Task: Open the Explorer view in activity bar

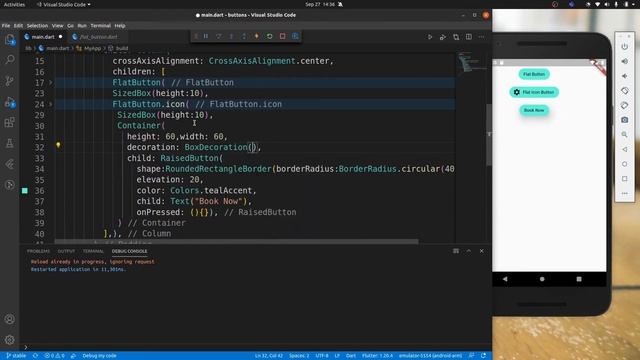Action: pyautogui.click(x=10, y=40)
